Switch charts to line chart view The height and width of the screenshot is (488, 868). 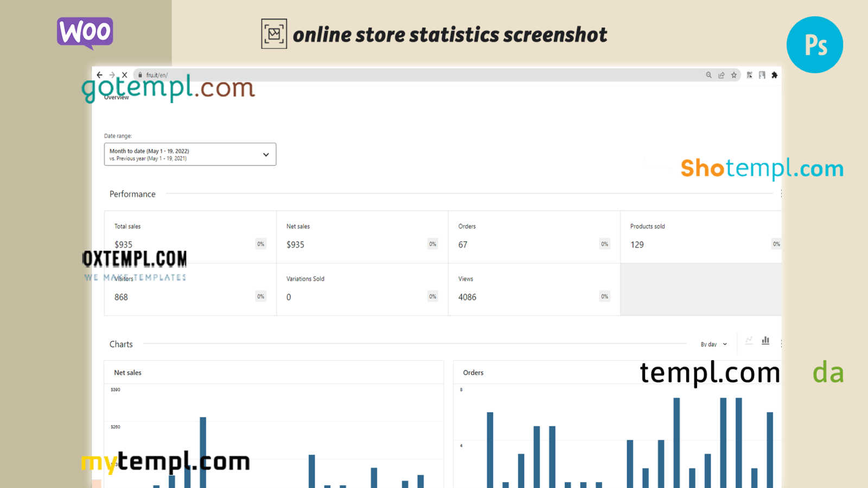pos(749,341)
